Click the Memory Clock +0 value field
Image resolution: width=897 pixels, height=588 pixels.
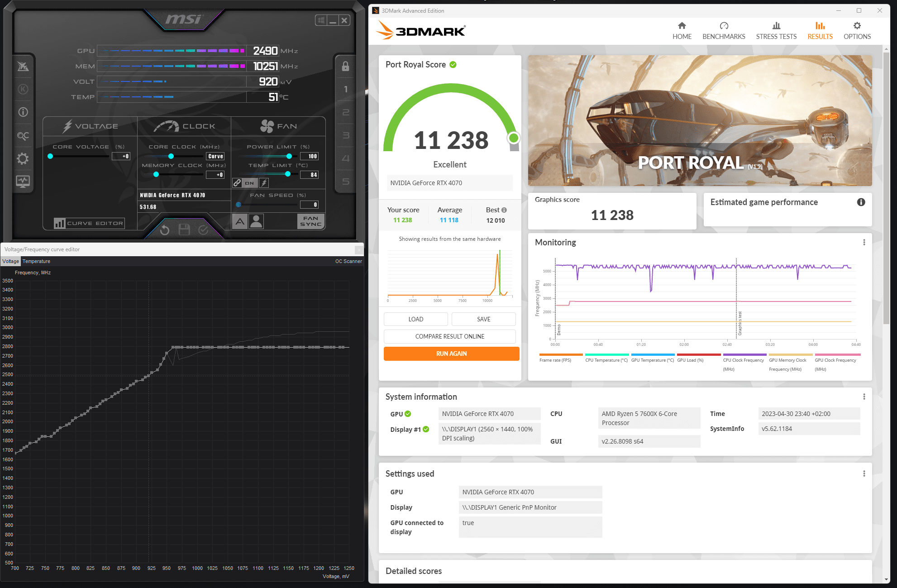pos(215,175)
